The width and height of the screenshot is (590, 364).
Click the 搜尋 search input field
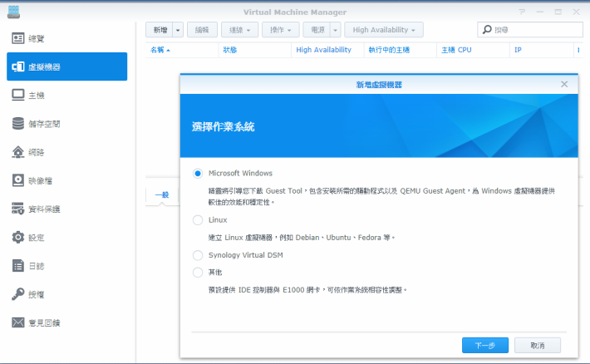530,30
